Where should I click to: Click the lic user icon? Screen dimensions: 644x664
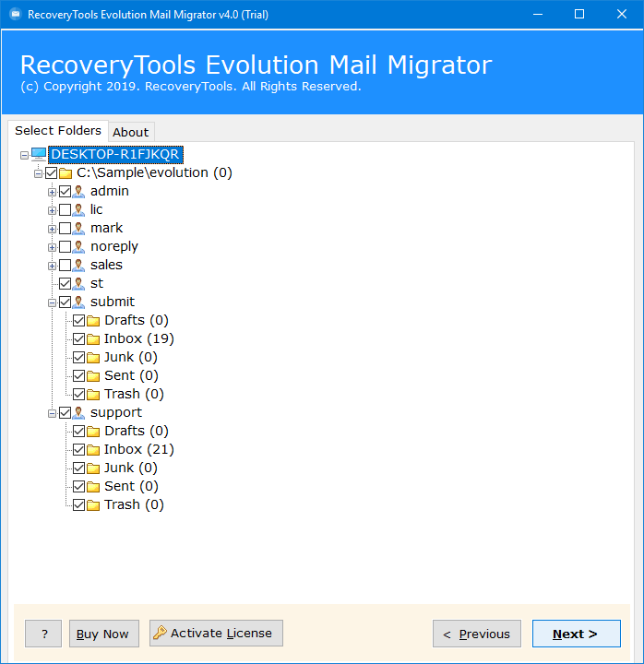pyautogui.click(x=78, y=210)
